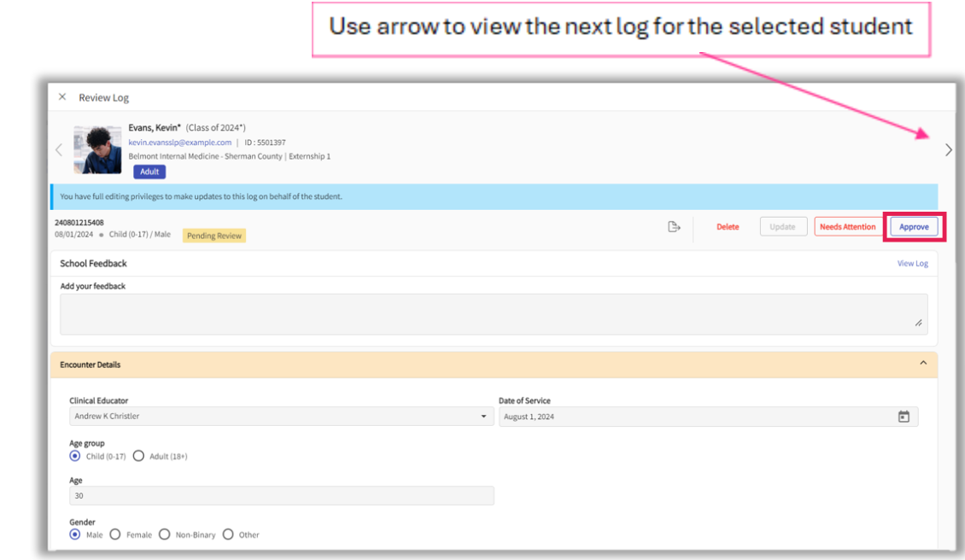Click the export log icon

674,227
